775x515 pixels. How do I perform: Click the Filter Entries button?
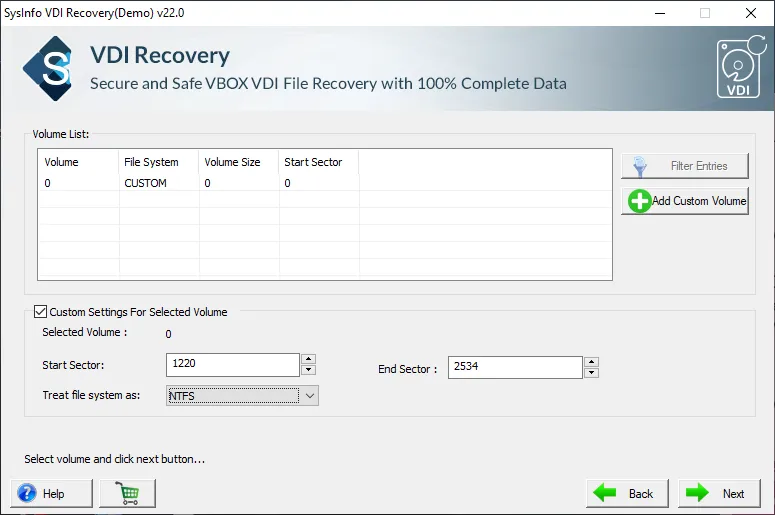(x=685, y=166)
